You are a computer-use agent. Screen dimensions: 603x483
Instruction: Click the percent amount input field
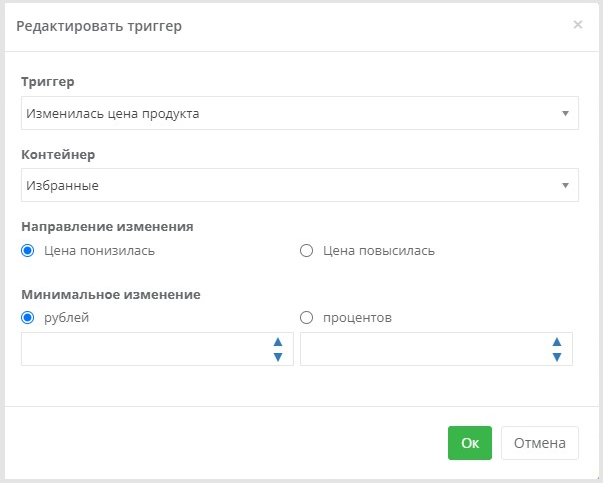pyautogui.click(x=425, y=349)
